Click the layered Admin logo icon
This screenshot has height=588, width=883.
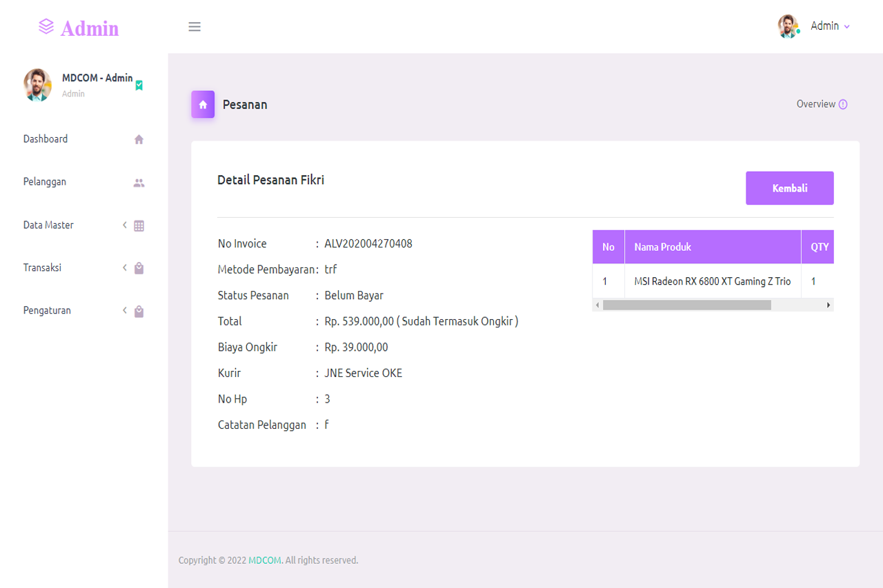(x=46, y=27)
